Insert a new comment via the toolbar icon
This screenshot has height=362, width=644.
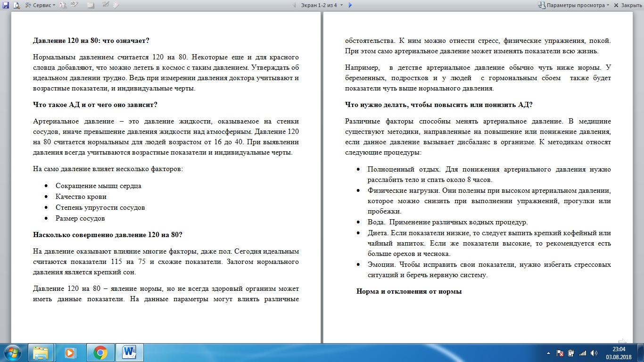(x=91, y=5)
